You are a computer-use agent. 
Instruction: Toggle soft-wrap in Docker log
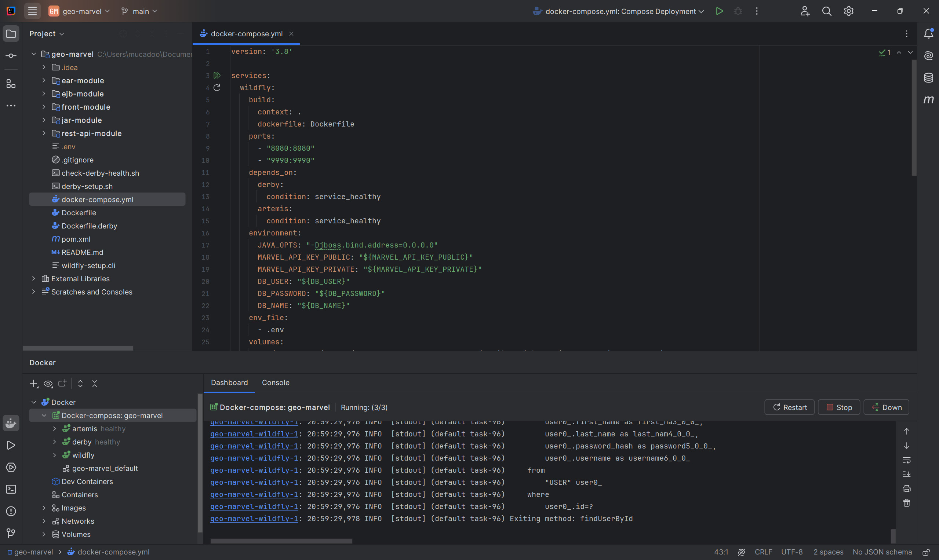click(x=907, y=460)
